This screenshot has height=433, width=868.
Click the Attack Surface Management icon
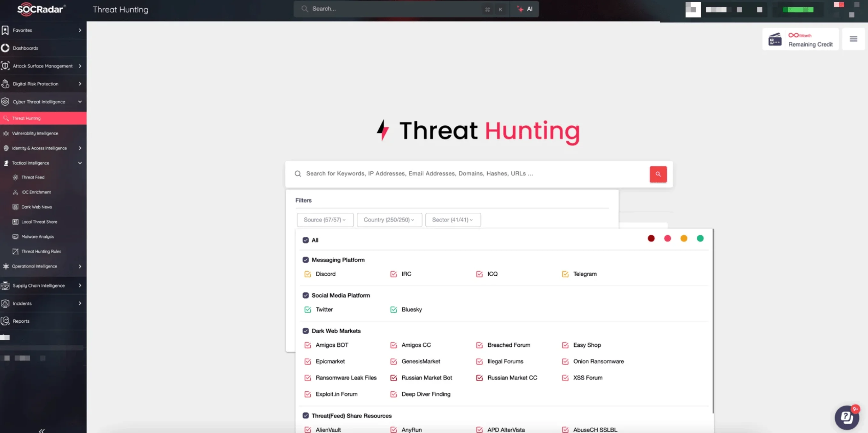pyautogui.click(x=6, y=66)
